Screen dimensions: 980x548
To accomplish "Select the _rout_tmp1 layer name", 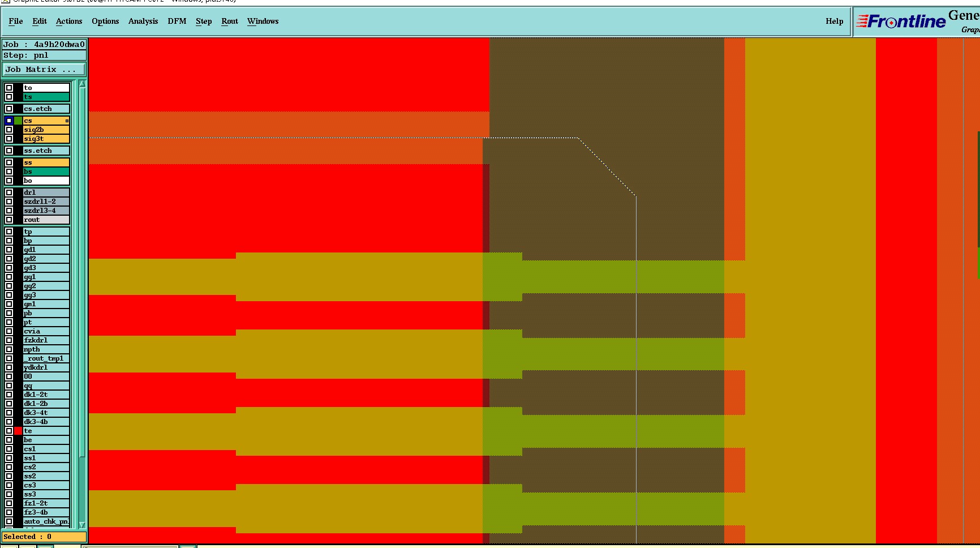I will (46, 358).
